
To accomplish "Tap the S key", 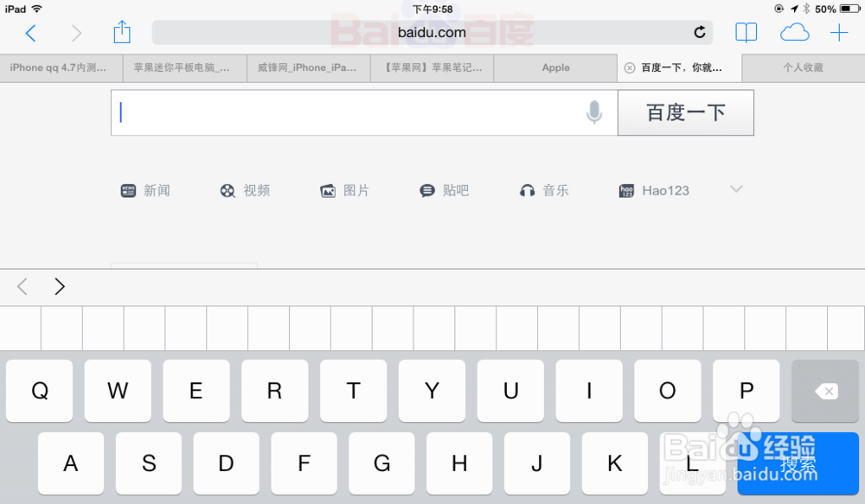I will coord(149,463).
